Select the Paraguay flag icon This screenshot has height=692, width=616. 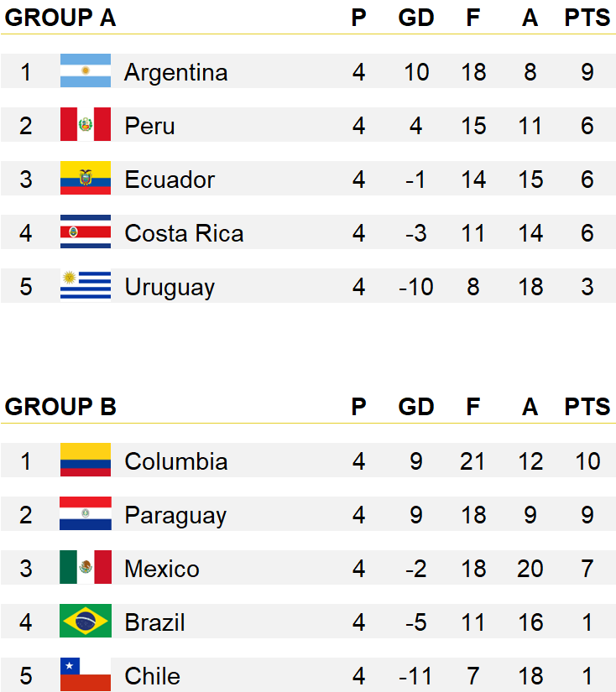(x=86, y=513)
